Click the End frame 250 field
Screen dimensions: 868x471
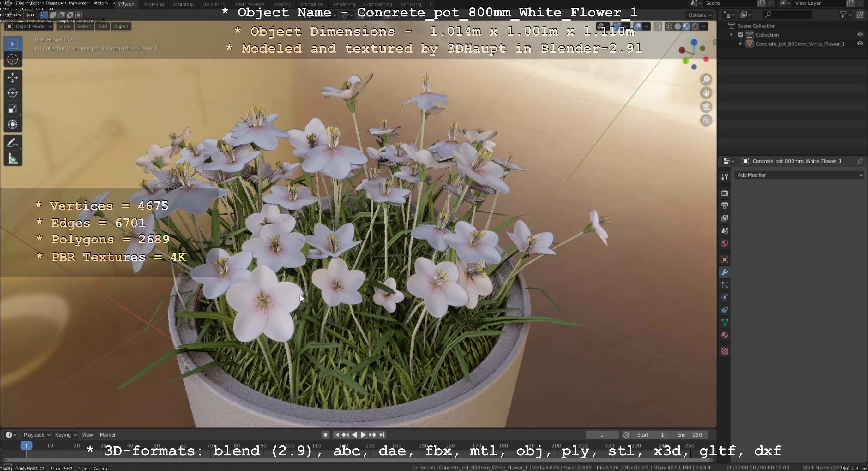689,435
